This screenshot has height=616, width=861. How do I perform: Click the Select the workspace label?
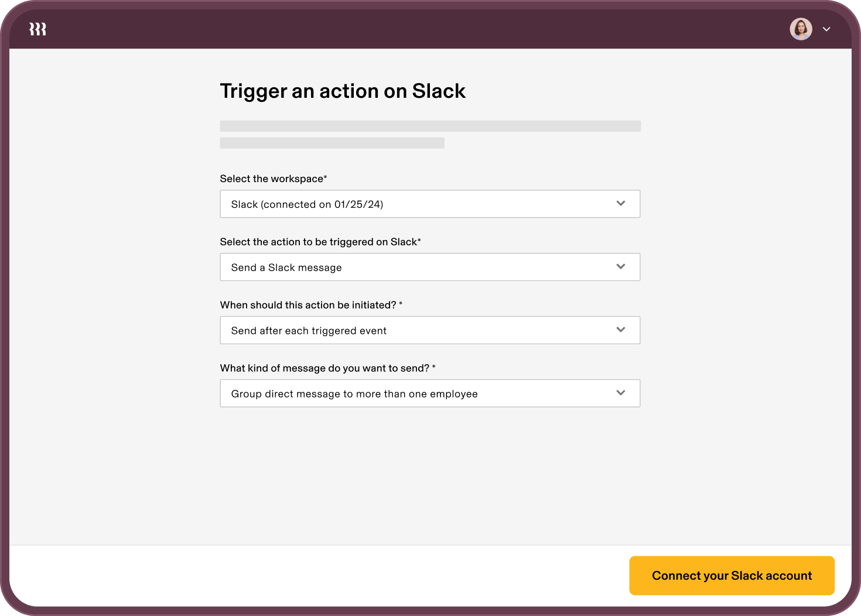point(274,179)
